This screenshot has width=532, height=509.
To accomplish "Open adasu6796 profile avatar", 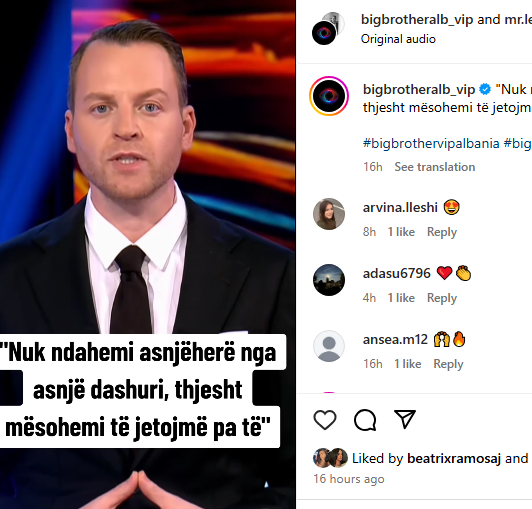I will (x=329, y=280).
